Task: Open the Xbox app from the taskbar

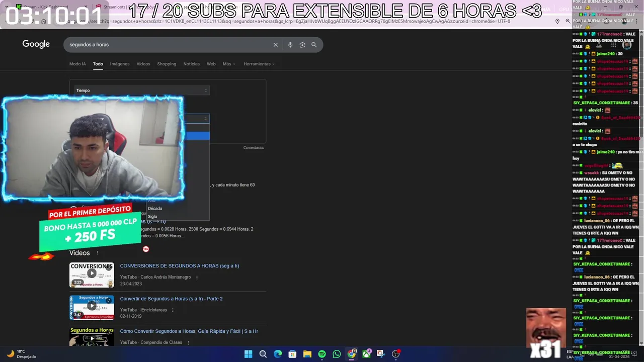Action: (367, 354)
